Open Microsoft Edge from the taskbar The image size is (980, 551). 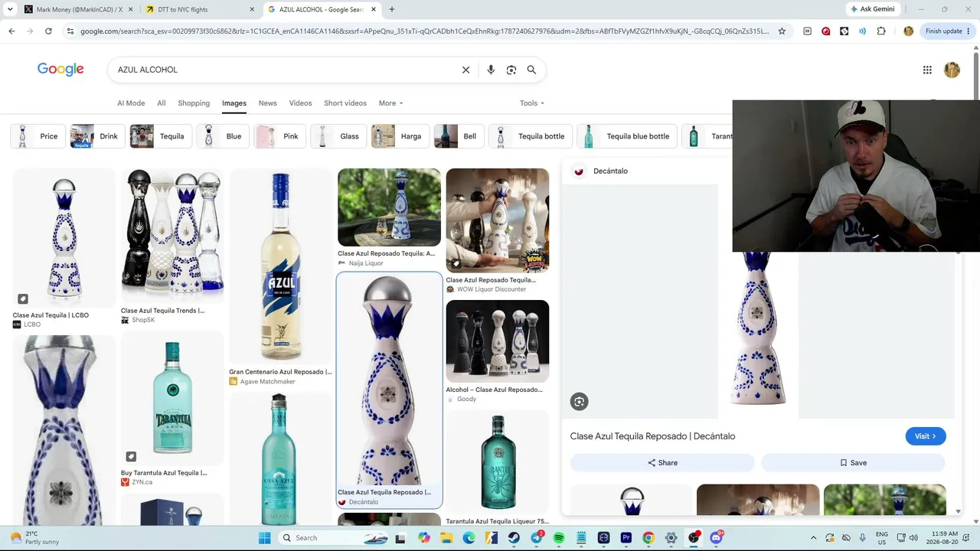tap(469, 538)
